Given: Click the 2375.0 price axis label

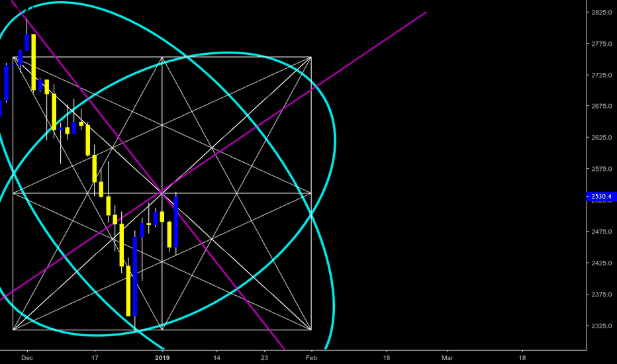Looking at the screenshot, I should point(602,295).
